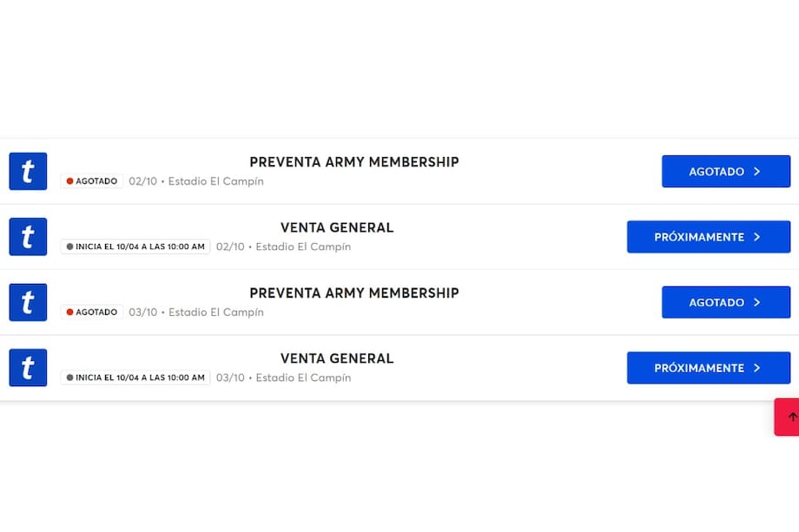
Task: Toggle the AGOTADO badge under Preventa Army Membership 02/10
Action: pyautogui.click(x=91, y=181)
